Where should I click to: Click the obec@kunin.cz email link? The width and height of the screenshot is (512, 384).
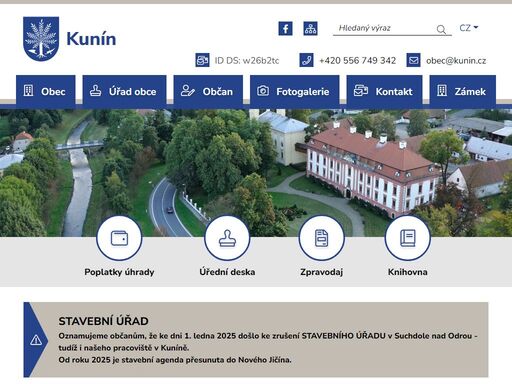(x=456, y=60)
